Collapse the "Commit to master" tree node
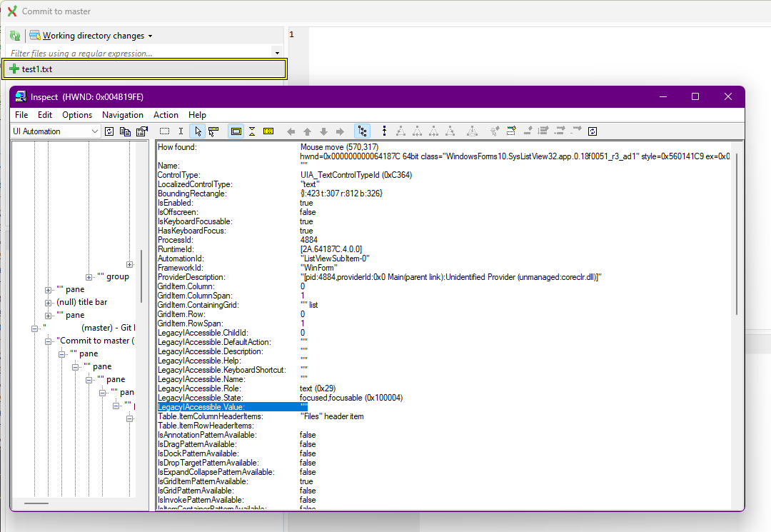Screen dimensions: 771x532 [x=49, y=341]
